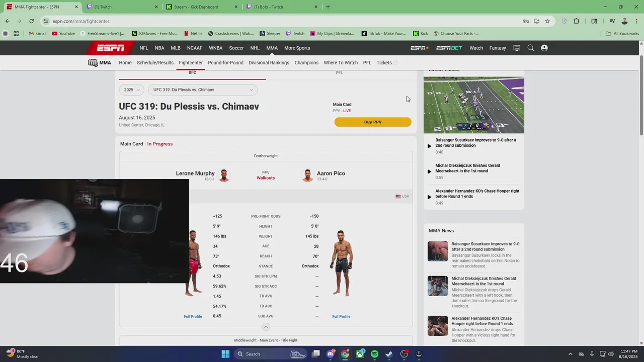Open Baisangur Susurkaev 9-0 news article

(485, 246)
